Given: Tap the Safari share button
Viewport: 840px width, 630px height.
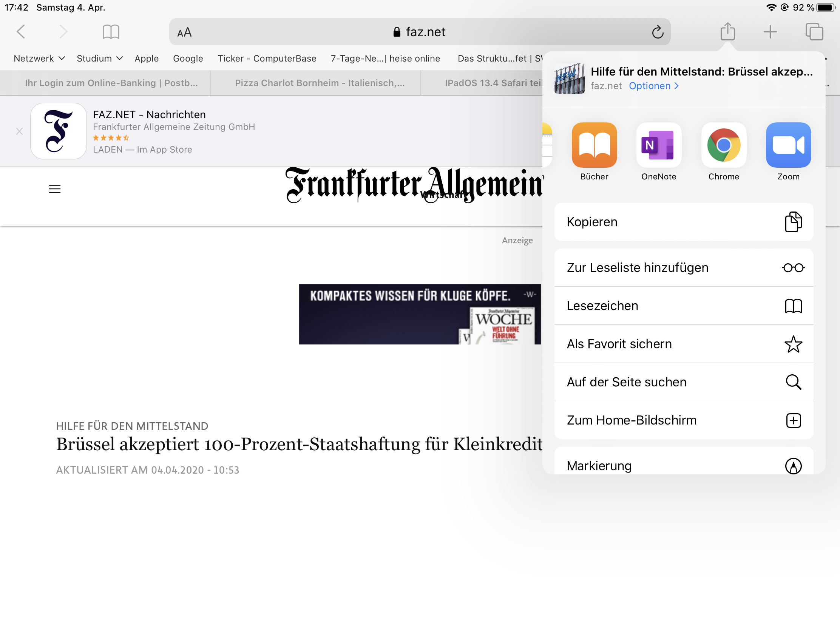Looking at the screenshot, I should click(x=727, y=31).
